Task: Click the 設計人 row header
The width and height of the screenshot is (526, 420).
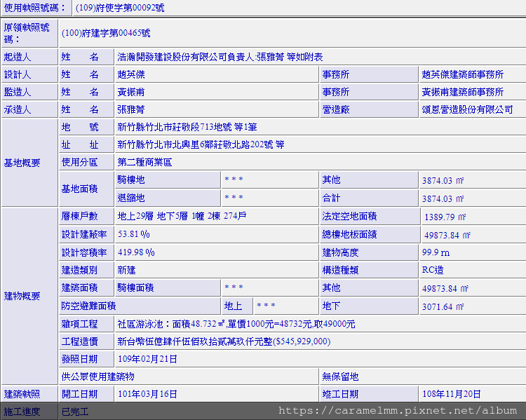Action: (29, 74)
